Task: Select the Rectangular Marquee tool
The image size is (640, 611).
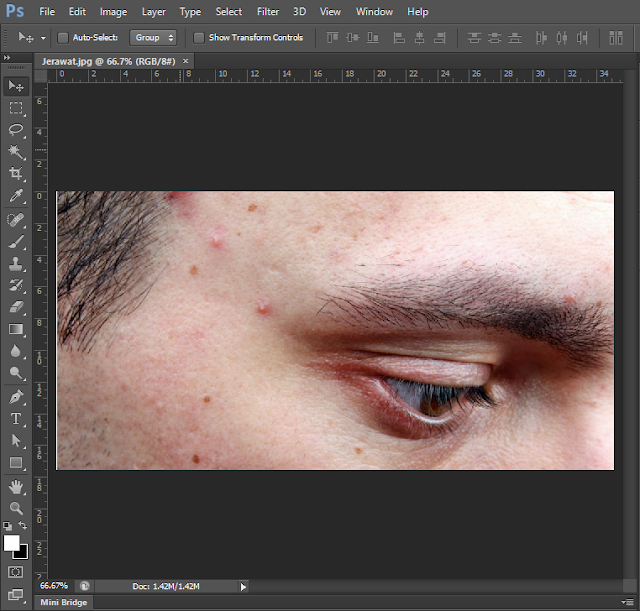Action: click(x=16, y=108)
